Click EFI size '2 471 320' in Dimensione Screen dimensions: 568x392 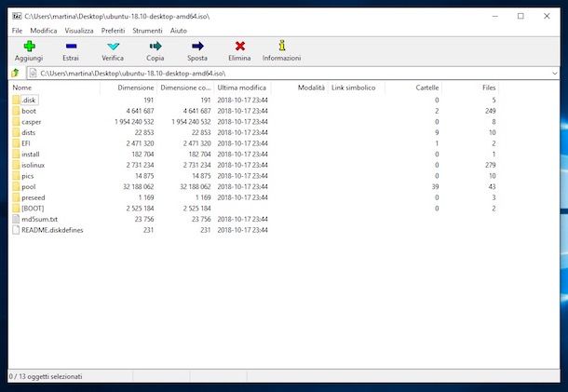click(x=140, y=143)
